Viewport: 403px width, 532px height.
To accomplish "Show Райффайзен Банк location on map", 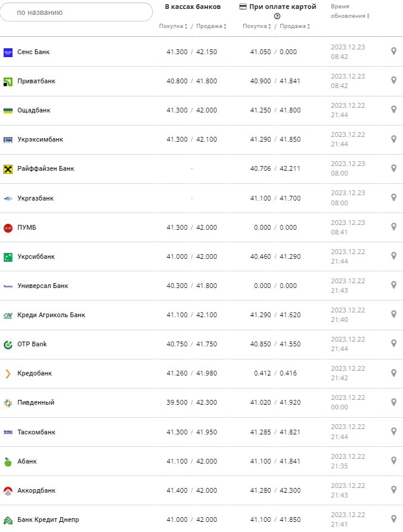I will tap(393, 168).
